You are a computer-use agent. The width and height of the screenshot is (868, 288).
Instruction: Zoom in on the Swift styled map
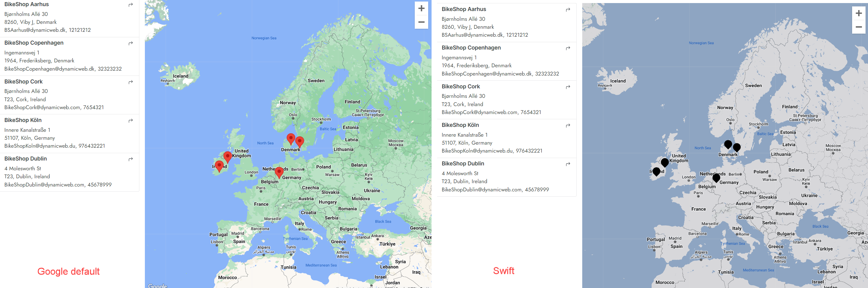pyautogui.click(x=859, y=13)
